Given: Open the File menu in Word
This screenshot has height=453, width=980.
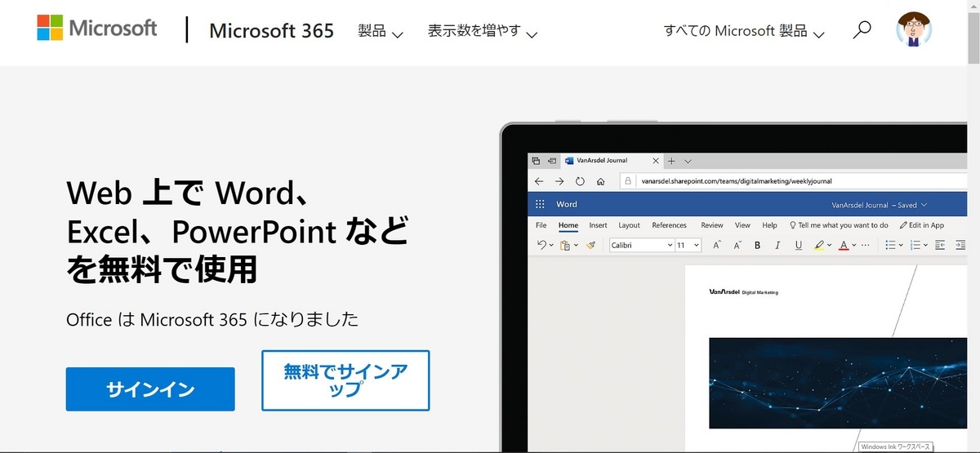Looking at the screenshot, I should tap(541, 225).
